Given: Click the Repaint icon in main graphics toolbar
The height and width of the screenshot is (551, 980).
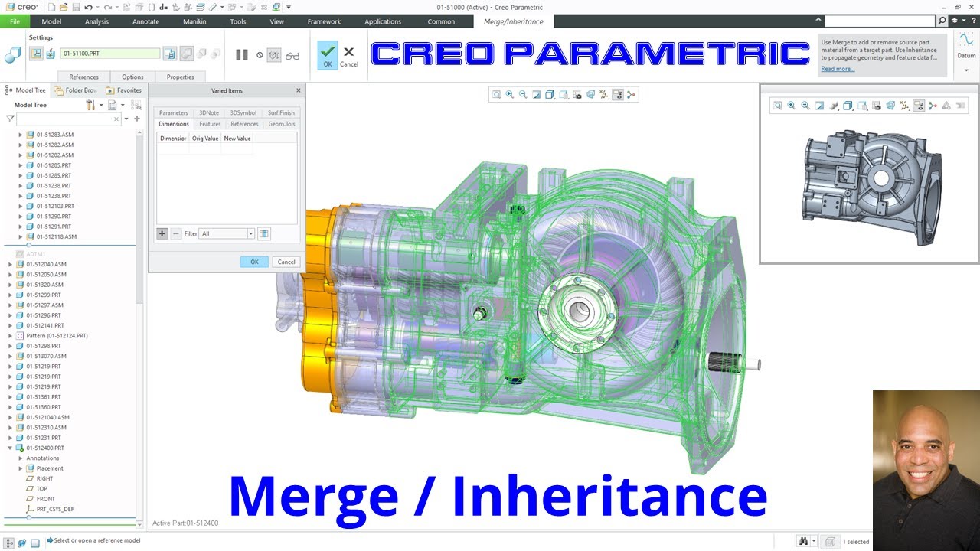Looking at the screenshot, I should click(x=537, y=94).
